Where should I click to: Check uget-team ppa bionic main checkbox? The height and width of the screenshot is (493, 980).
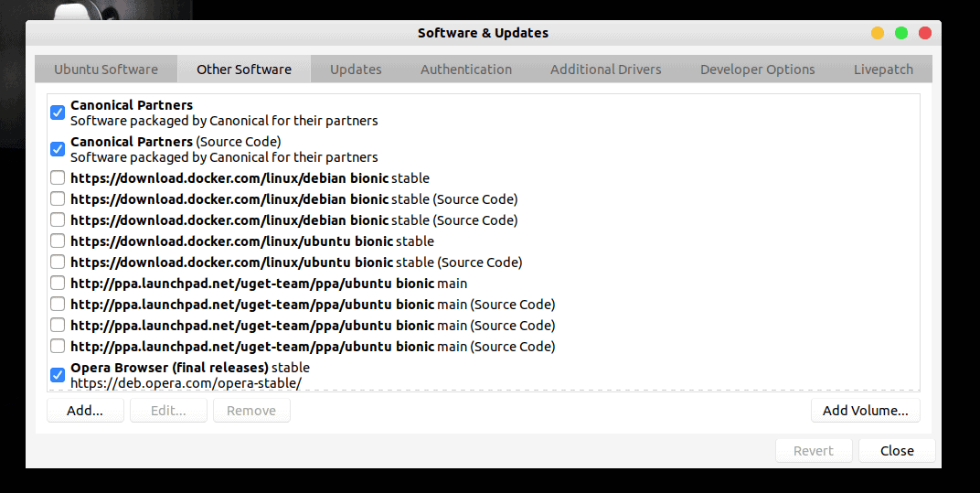click(58, 283)
